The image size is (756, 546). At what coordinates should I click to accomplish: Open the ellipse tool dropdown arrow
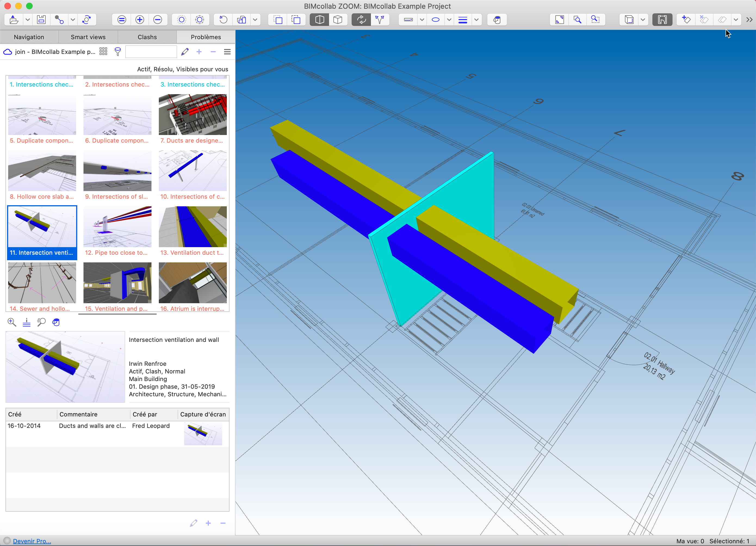pos(449,20)
